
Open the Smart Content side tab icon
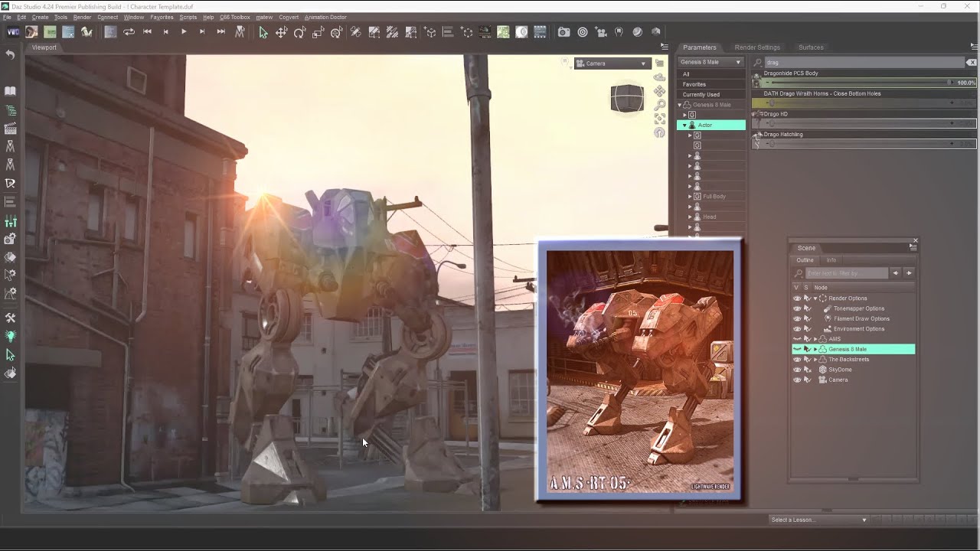click(x=10, y=91)
